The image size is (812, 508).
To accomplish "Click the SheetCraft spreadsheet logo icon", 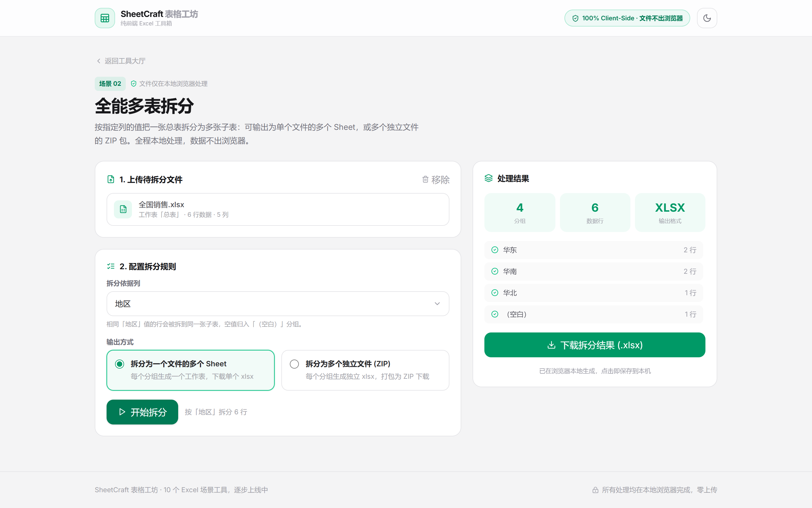I will (x=105, y=18).
